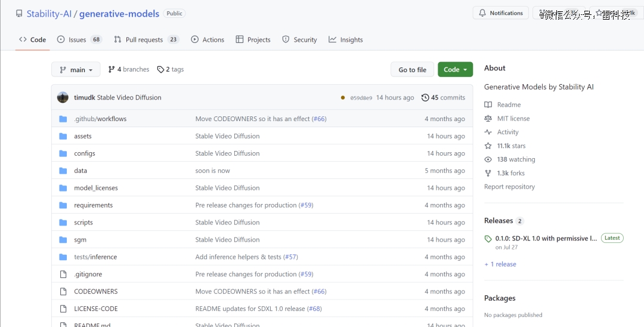
Task: Open pull request #68 link
Action: [315, 309]
